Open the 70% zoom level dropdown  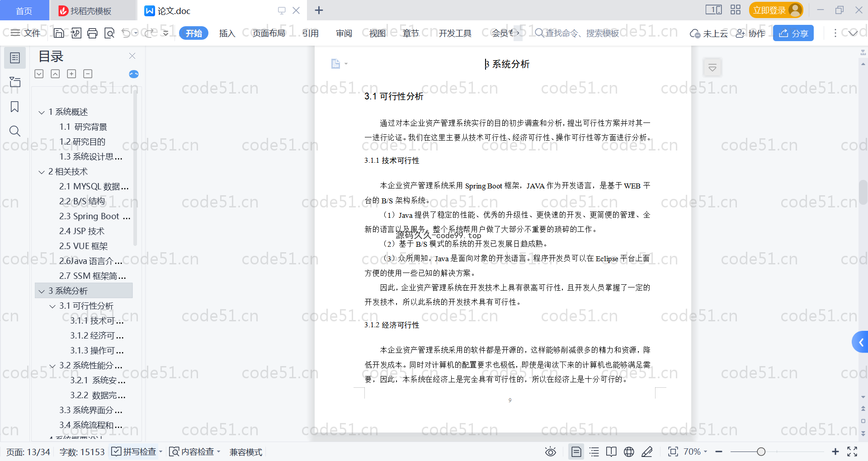point(695,452)
